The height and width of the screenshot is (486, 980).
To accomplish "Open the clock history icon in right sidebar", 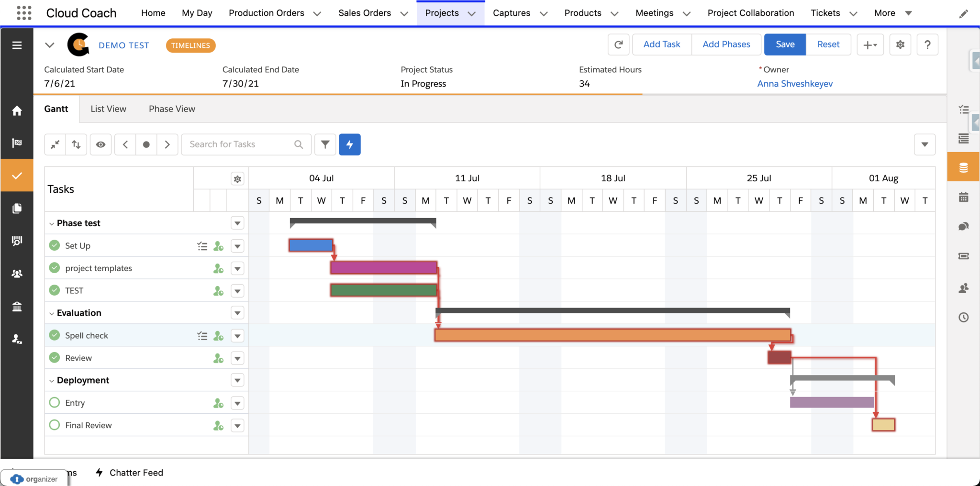I will 964,317.
